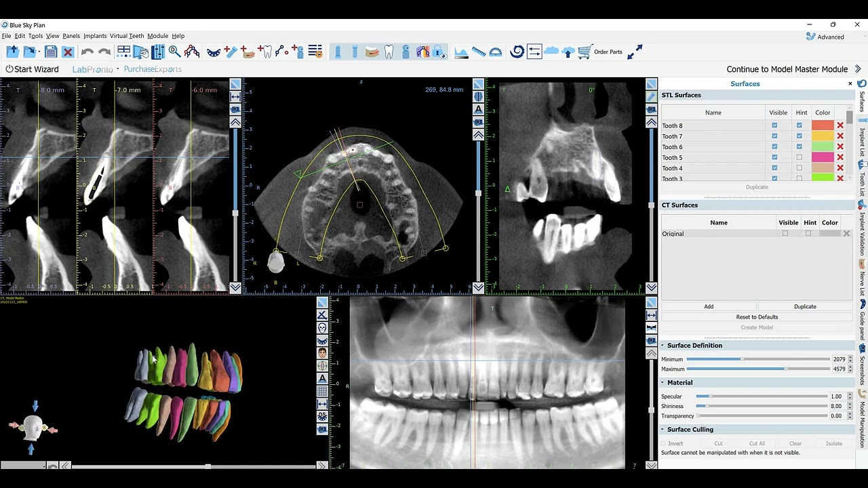Click the Start Wizard button
868x488 pixels.
(32, 69)
